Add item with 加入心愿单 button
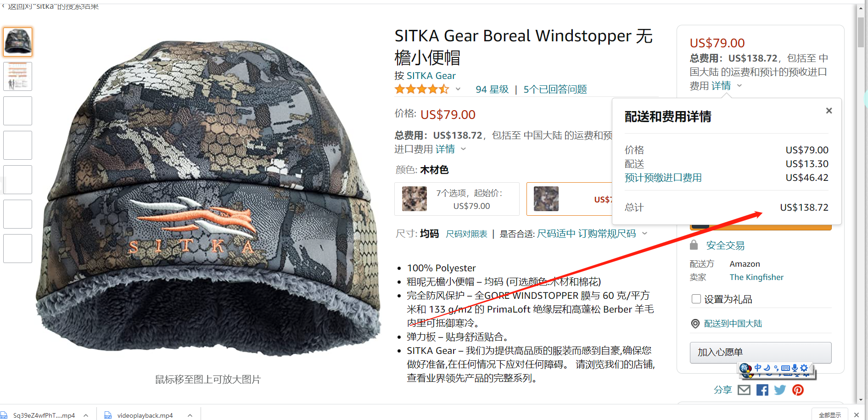 tap(761, 353)
